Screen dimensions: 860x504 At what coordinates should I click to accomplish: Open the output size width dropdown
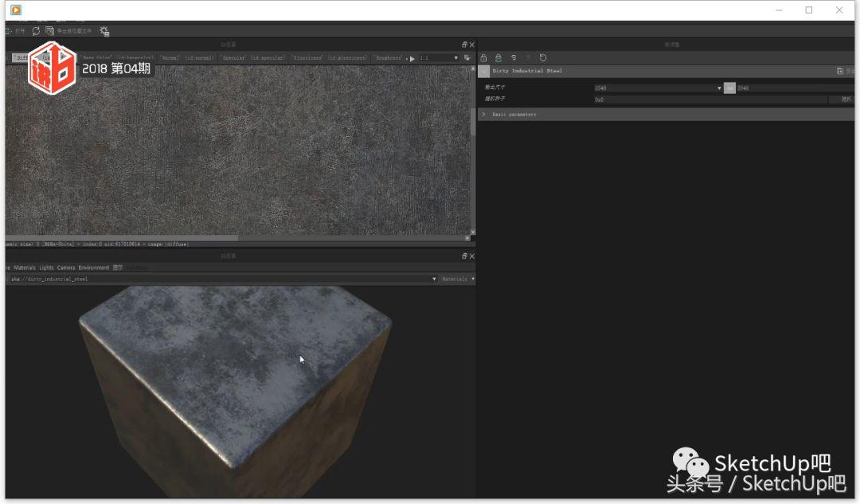click(x=719, y=88)
